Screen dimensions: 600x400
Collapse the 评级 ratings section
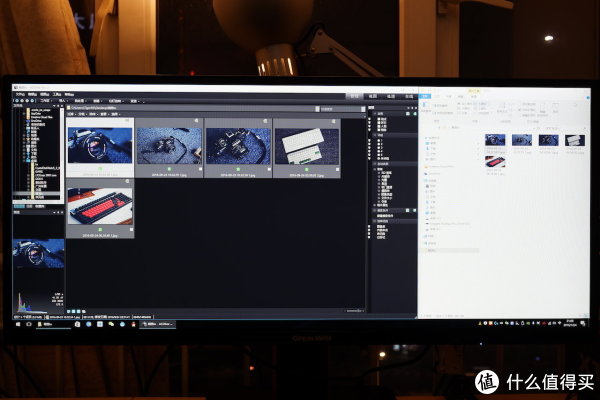tap(374, 135)
